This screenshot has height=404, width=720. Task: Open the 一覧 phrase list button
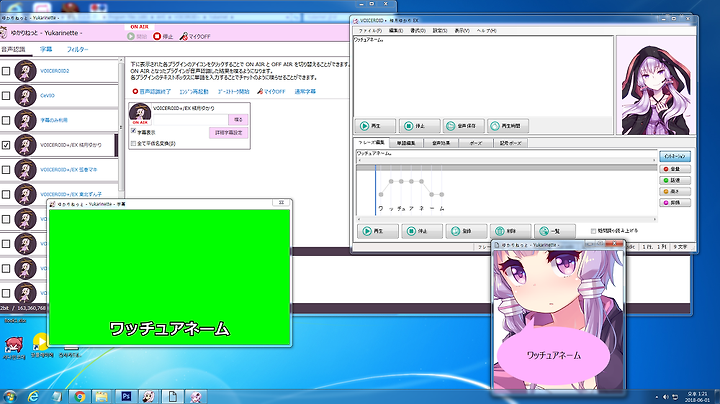[x=554, y=231]
